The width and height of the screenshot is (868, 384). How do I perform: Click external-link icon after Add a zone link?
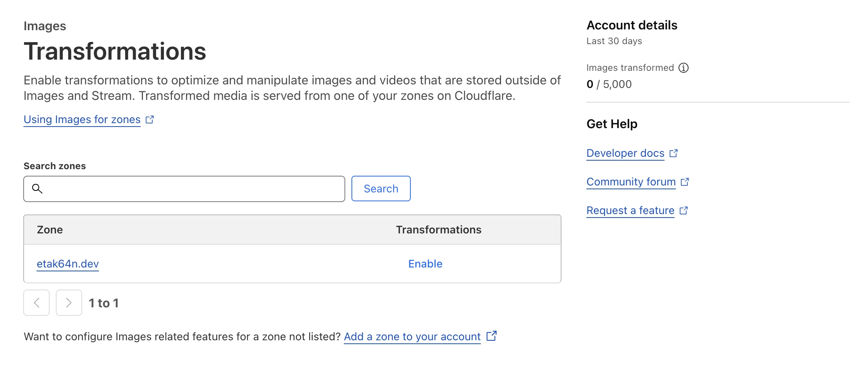click(491, 336)
